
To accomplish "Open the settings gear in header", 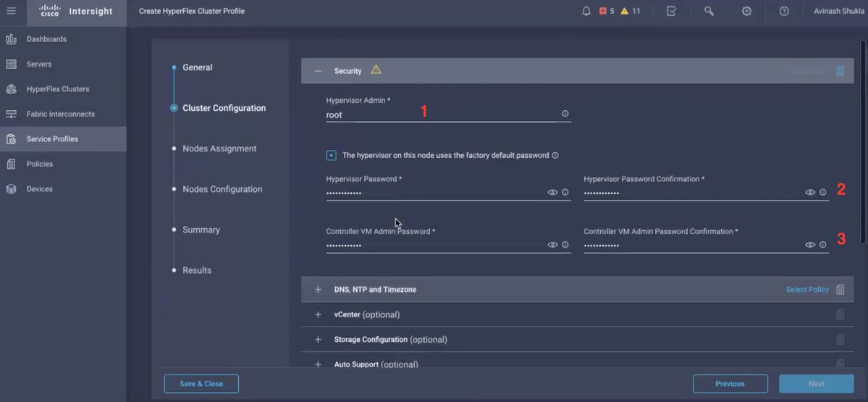I will point(747,11).
